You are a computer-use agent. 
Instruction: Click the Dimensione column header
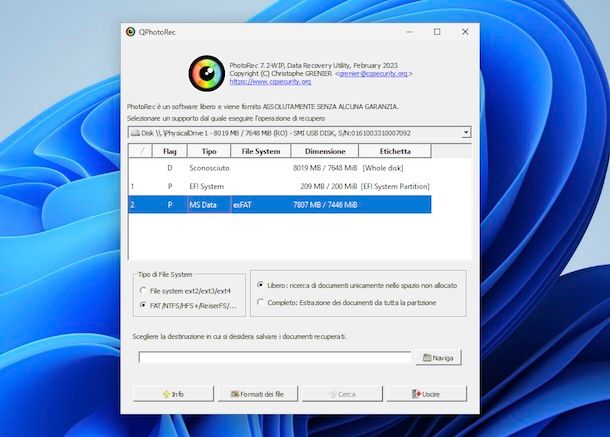click(325, 151)
